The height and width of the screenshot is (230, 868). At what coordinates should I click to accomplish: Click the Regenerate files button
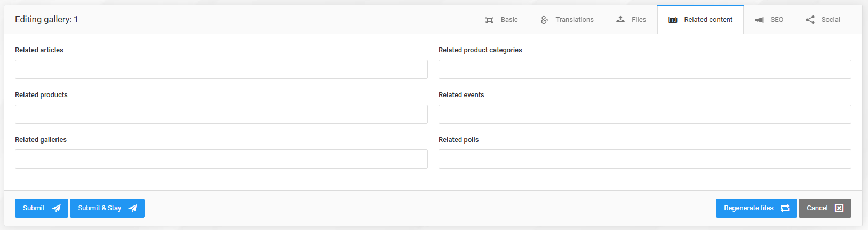[756, 208]
